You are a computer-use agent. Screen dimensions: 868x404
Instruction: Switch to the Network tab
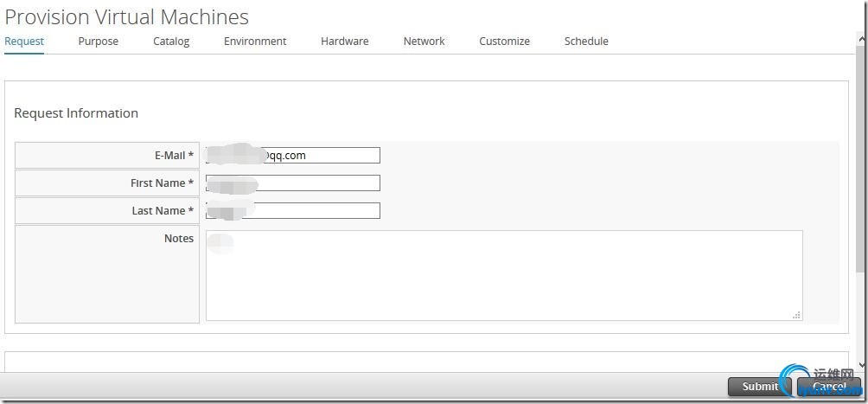click(x=424, y=41)
